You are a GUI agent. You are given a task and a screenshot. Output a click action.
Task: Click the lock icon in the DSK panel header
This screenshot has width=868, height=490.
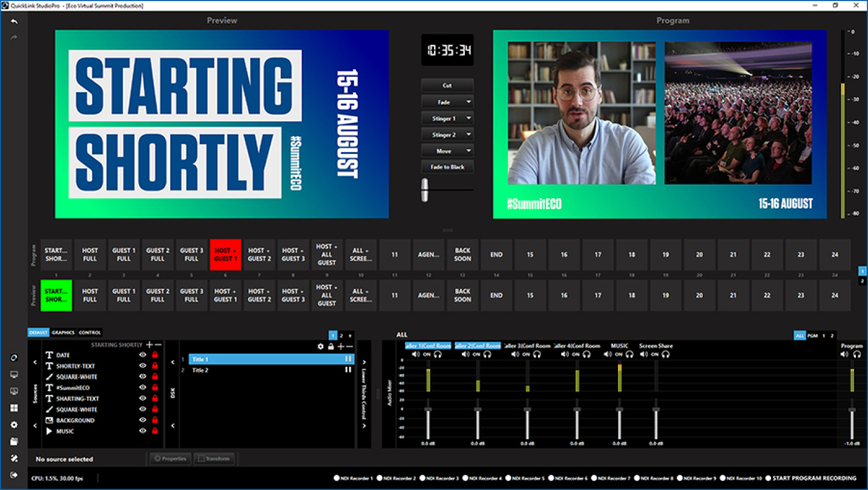(x=330, y=346)
